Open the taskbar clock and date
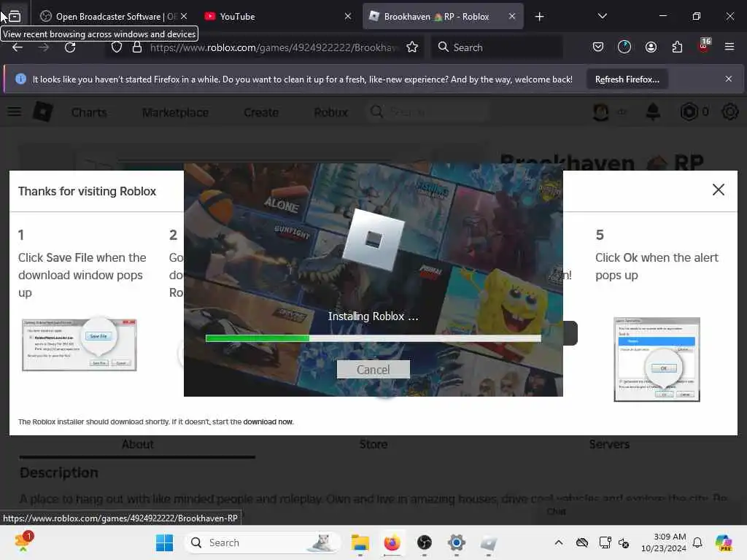 663,542
